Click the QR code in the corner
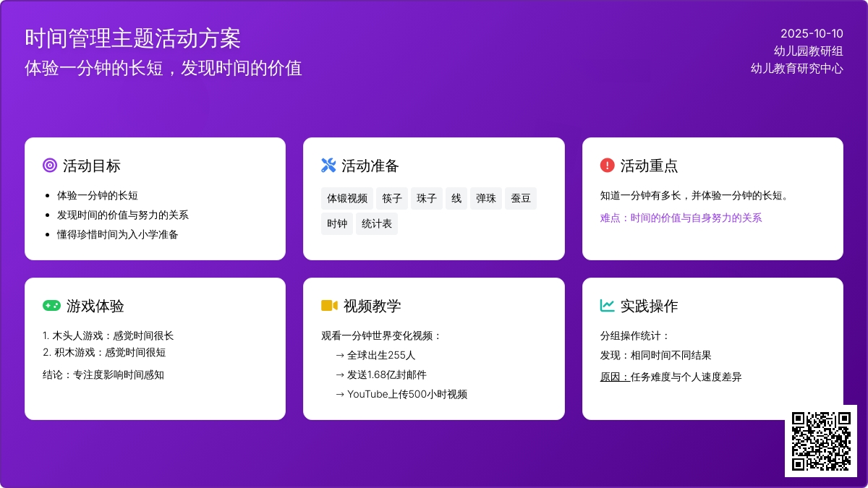 tap(820, 440)
